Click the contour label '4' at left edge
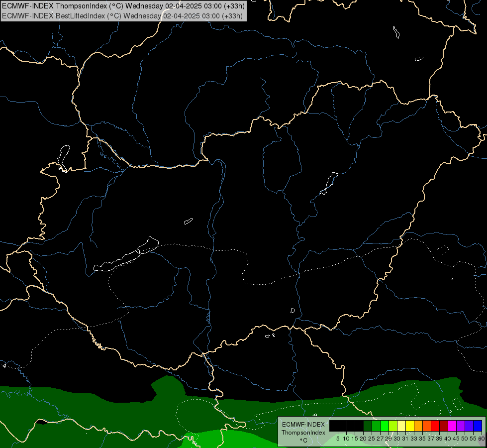The width and height of the screenshot is (487, 448). 4,365
